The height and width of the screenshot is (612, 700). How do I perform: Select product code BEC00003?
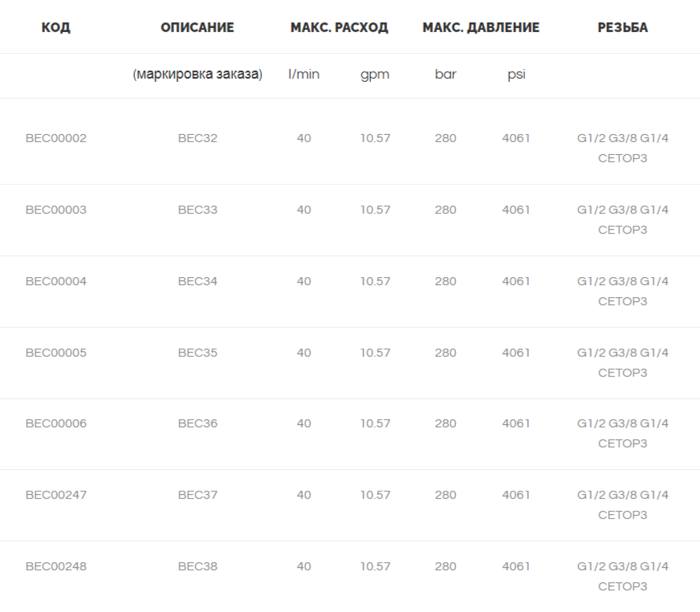(56, 210)
